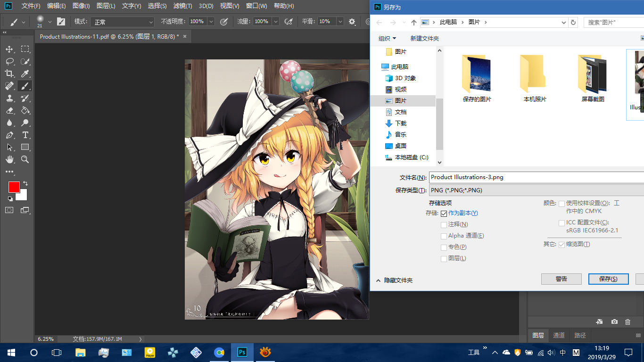Open the 组织 (Organize) dropdown
Screen dimensions: 644x362
click(x=387, y=38)
